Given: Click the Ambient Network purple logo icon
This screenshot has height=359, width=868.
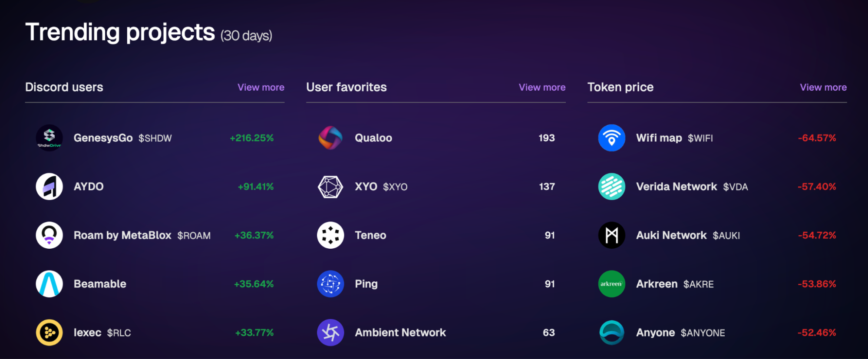Looking at the screenshot, I should pyautogui.click(x=330, y=333).
